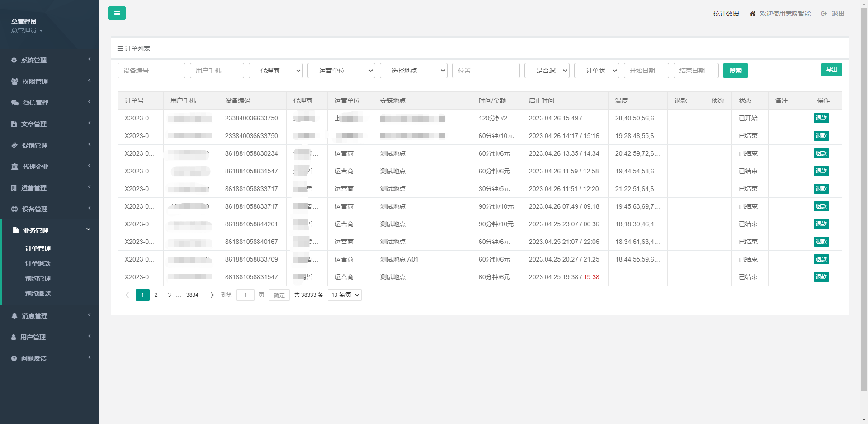Click the WeChat icon for 微信管理
The width and height of the screenshot is (868, 424).
tap(14, 103)
